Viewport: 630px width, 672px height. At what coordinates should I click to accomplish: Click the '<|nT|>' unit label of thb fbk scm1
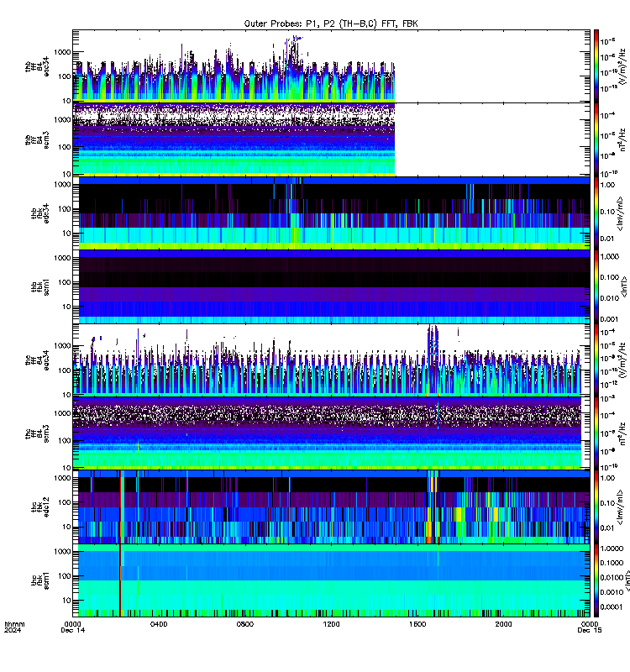click(x=624, y=286)
